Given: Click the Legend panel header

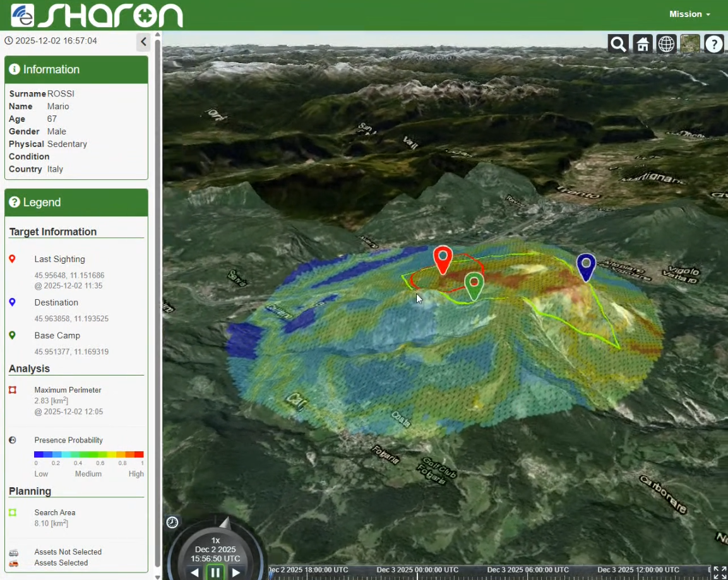Looking at the screenshot, I should click(76, 203).
